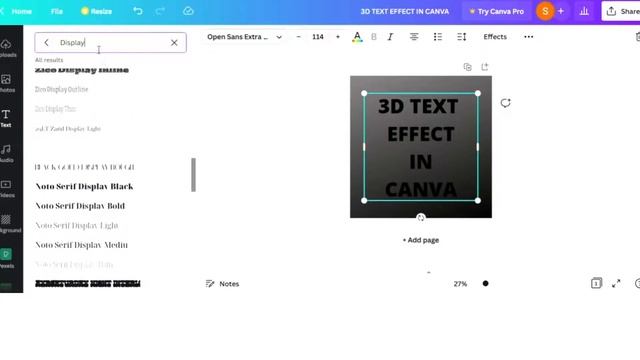The height and width of the screenshot is (360, 640).
Task: Open the line spacing options
Action: click(x=462, y=37)
